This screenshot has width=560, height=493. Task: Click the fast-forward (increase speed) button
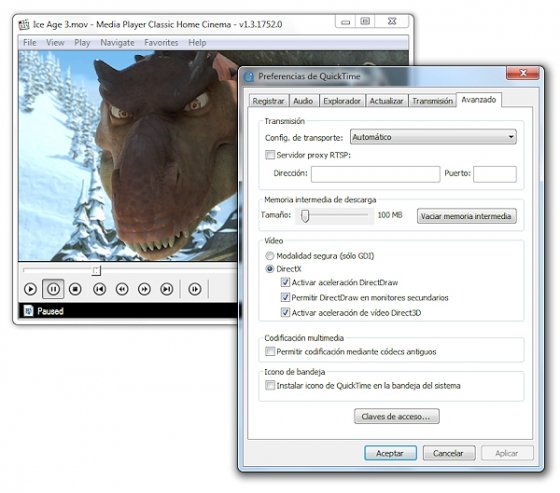coord(144,289)
